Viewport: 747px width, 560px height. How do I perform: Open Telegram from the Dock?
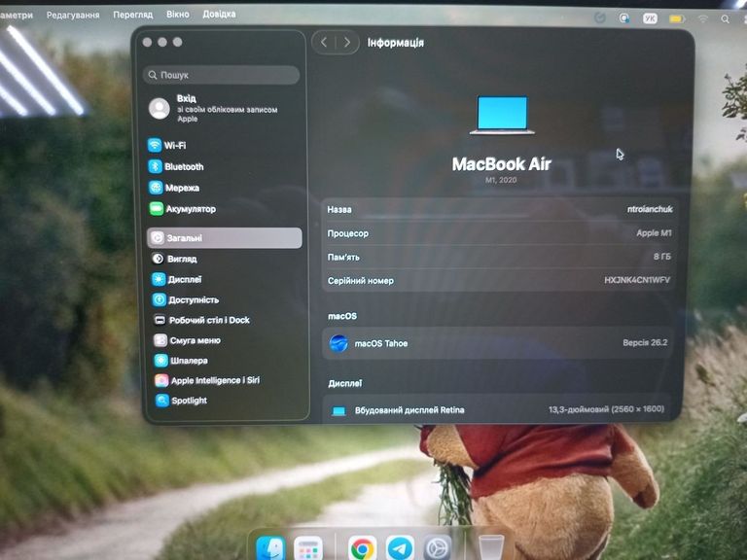click(400, 548)
